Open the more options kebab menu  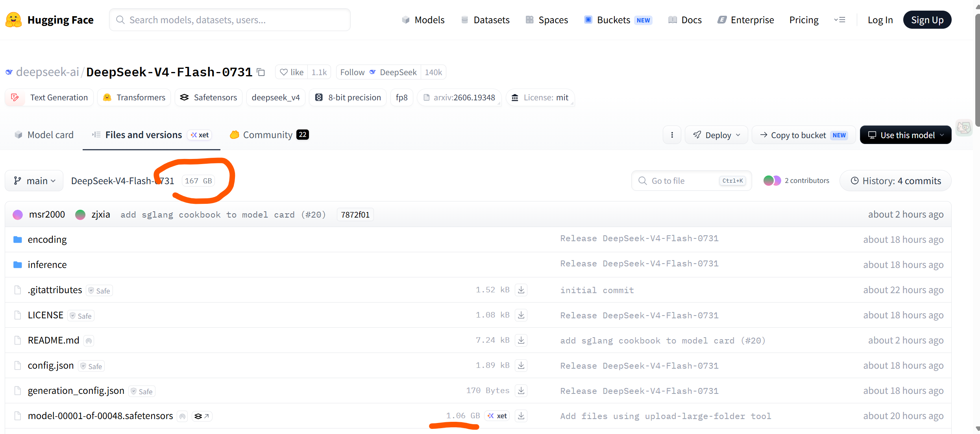coord(672,135)
